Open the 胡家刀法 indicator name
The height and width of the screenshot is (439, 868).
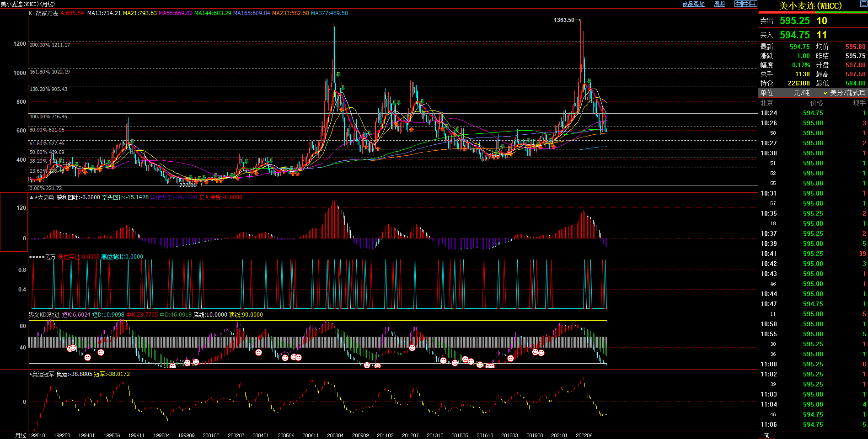[47, 13]
